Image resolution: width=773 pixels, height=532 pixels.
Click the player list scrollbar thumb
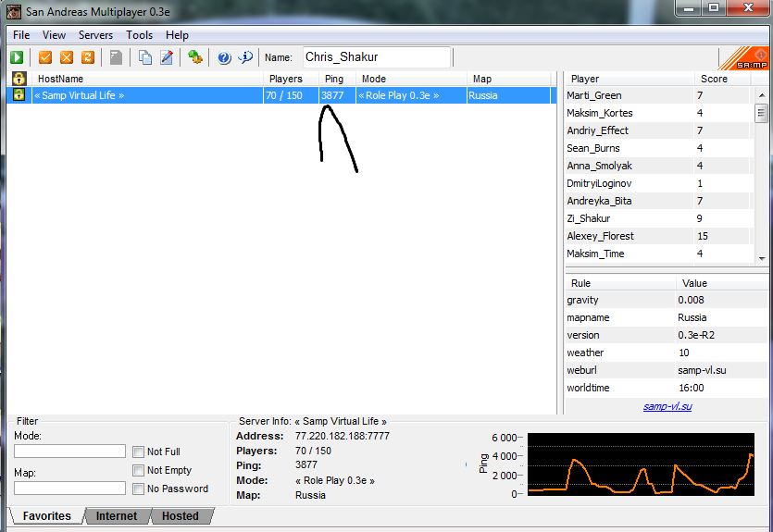tap(762, 113)
